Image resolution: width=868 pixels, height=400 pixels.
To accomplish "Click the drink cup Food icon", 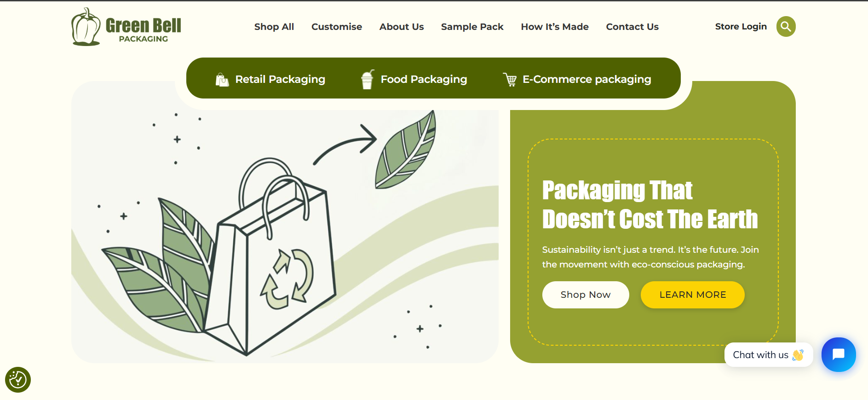I will 367,79.
